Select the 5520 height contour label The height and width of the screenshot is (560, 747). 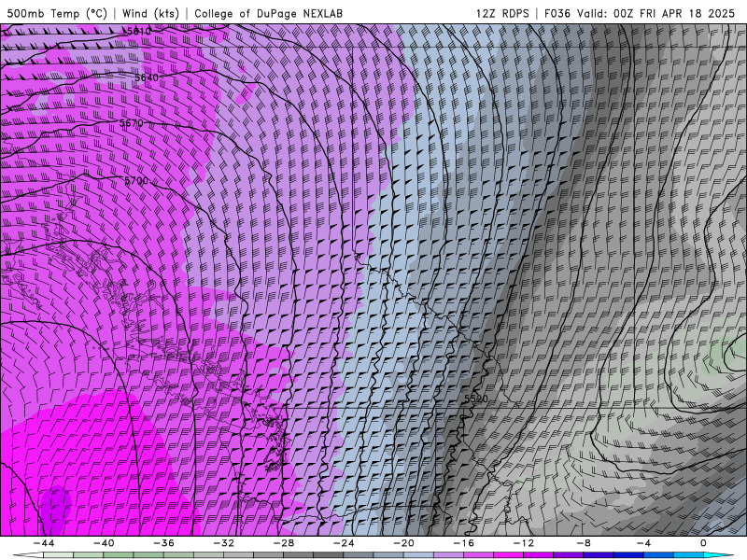476,399
